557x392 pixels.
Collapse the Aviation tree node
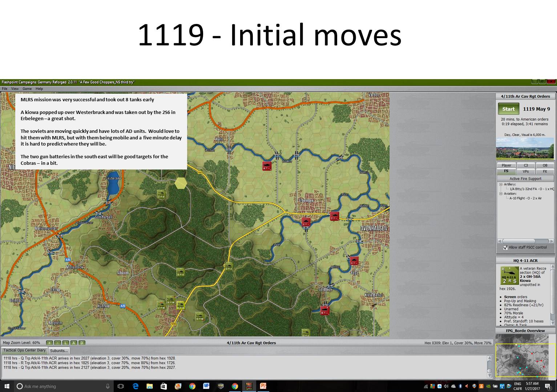[501, 194]
